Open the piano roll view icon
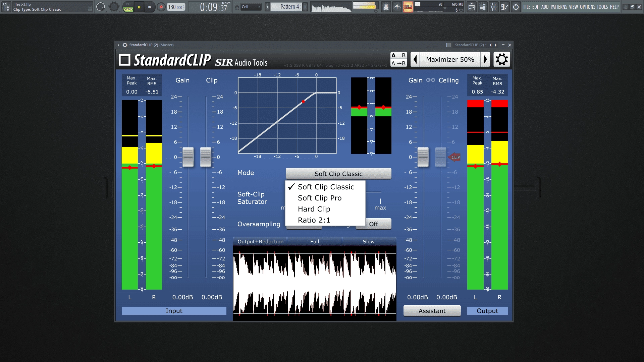This screenshot has height=362, width=644. pyautogui.click(x=505, y=7)
